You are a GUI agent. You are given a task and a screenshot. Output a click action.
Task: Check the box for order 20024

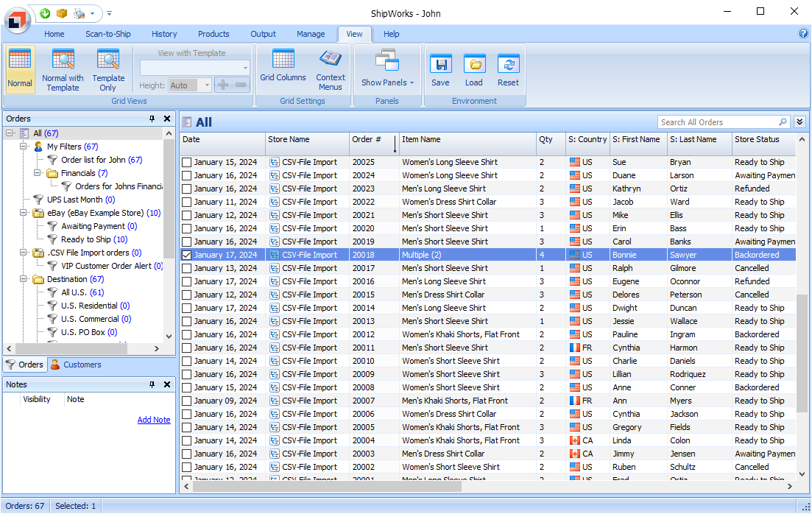click(x=187, y=176)
